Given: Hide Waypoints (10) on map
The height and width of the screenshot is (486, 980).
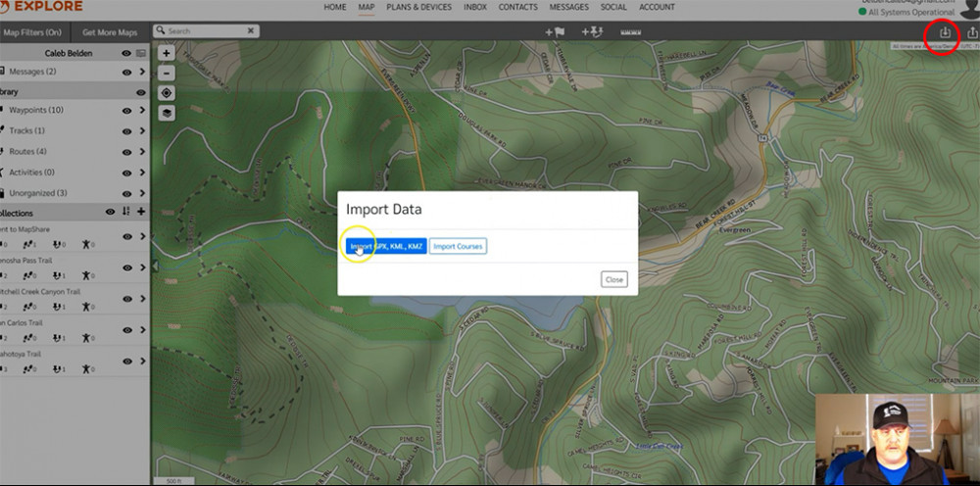Looking at the screenshot, I should (126, 111).
